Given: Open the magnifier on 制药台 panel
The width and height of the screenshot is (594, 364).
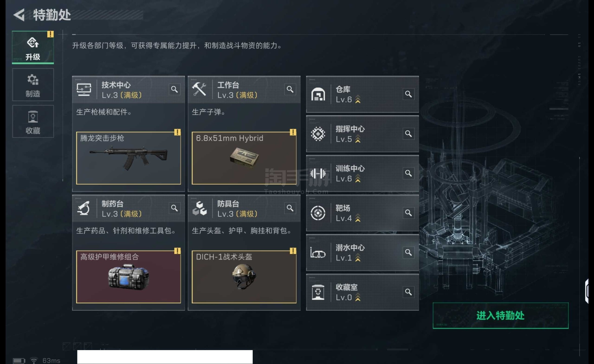Looking at the screenshot, I should tap(175, 208).
